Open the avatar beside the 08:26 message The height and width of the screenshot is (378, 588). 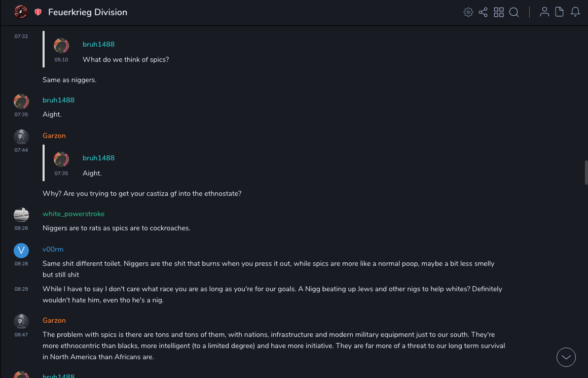point(21,215)
